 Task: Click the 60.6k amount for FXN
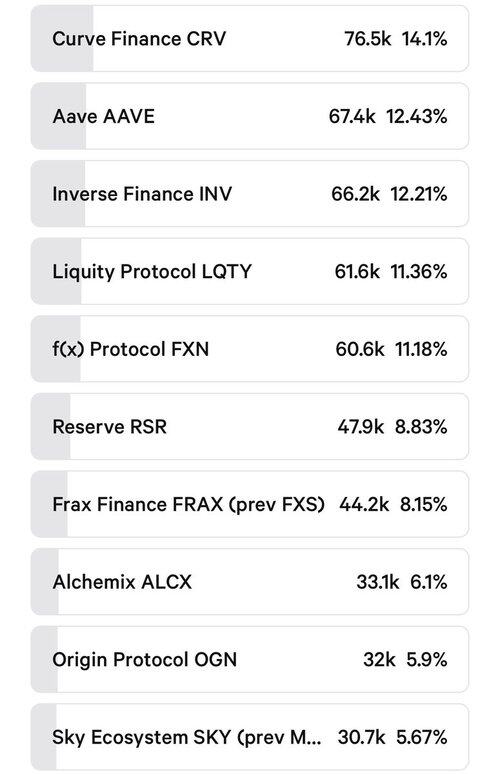pos(360,349)
